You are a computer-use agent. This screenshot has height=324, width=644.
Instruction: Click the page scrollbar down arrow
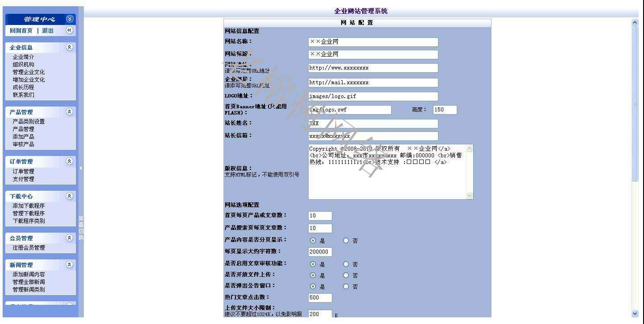635,314
